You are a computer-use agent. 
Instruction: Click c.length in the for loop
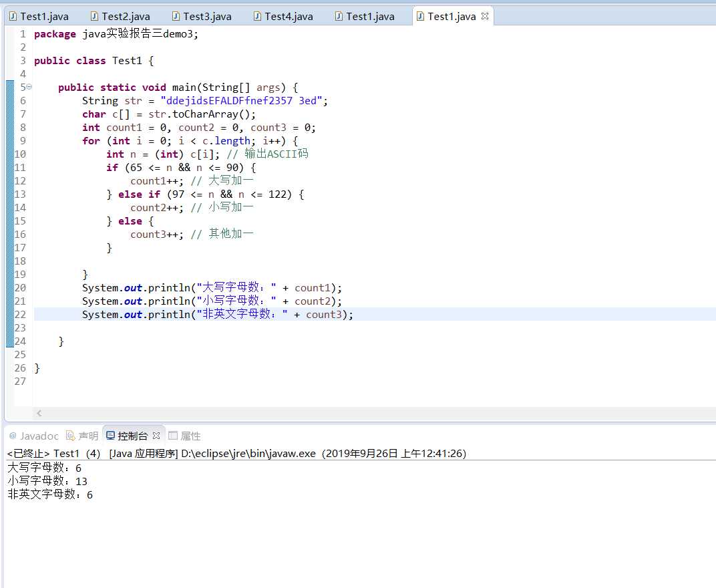(226, 141)
